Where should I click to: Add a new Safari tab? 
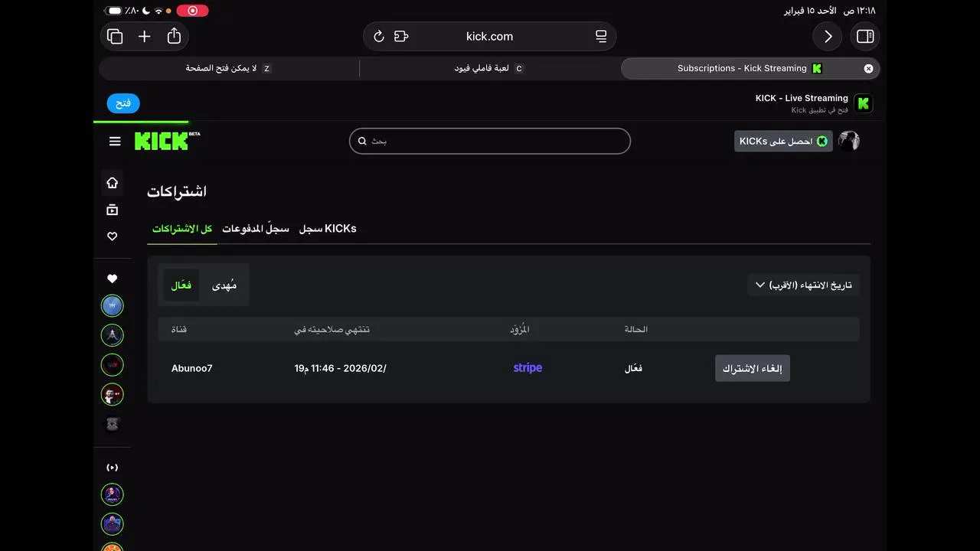(x=145, y=37)
